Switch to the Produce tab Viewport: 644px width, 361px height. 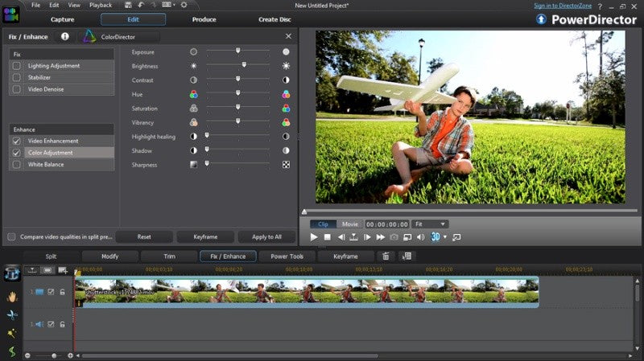[204, 19]
